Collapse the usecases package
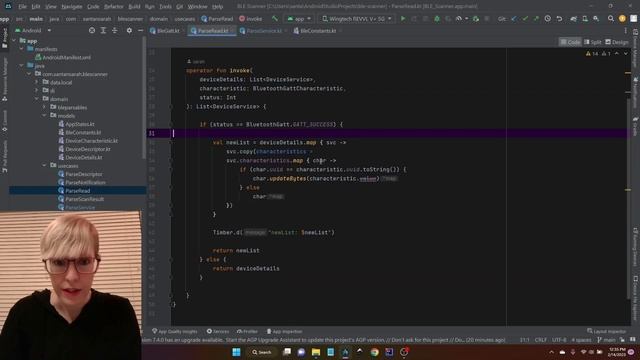The width and height of the screenshot is (640, 360). (x=44, y=166)
